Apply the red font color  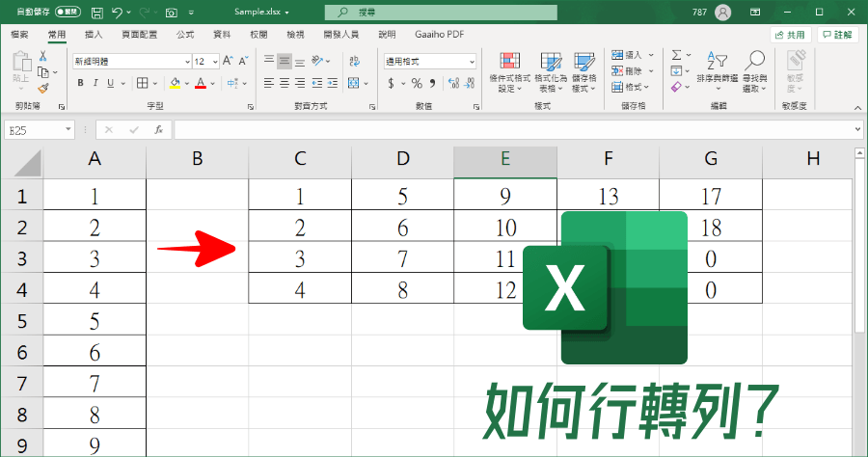pos(201,83)
